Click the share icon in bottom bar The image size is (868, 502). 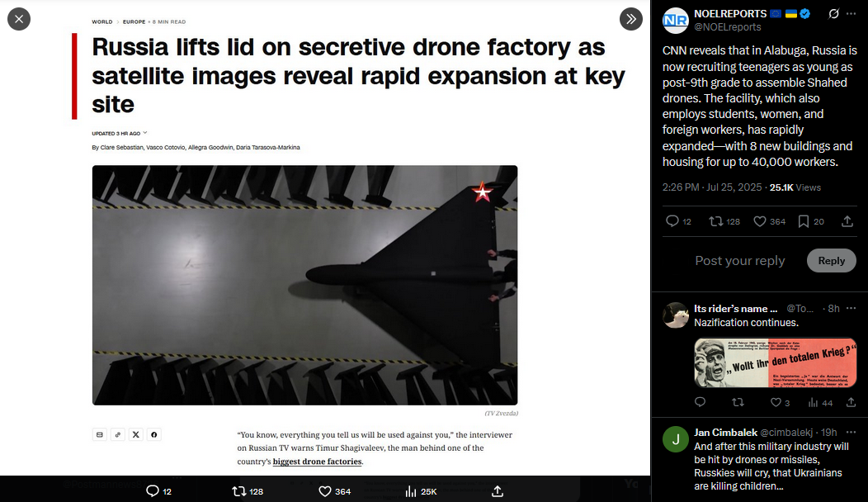pos(497,491)
